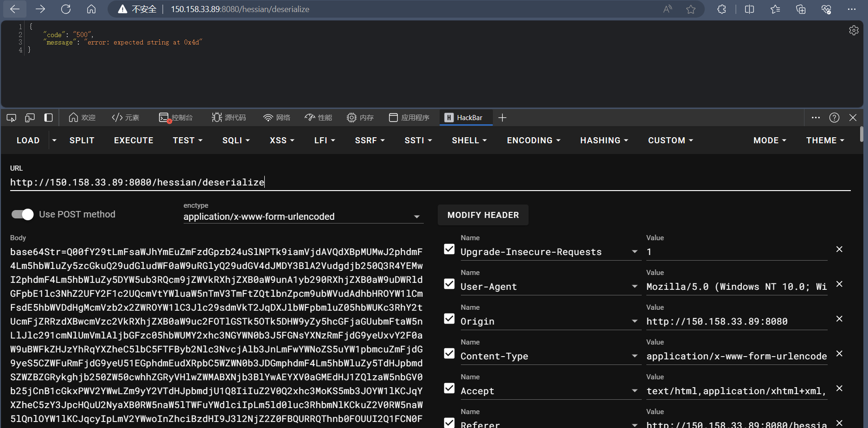Open DevTools customize ellipsis menu

coord(816,118)
